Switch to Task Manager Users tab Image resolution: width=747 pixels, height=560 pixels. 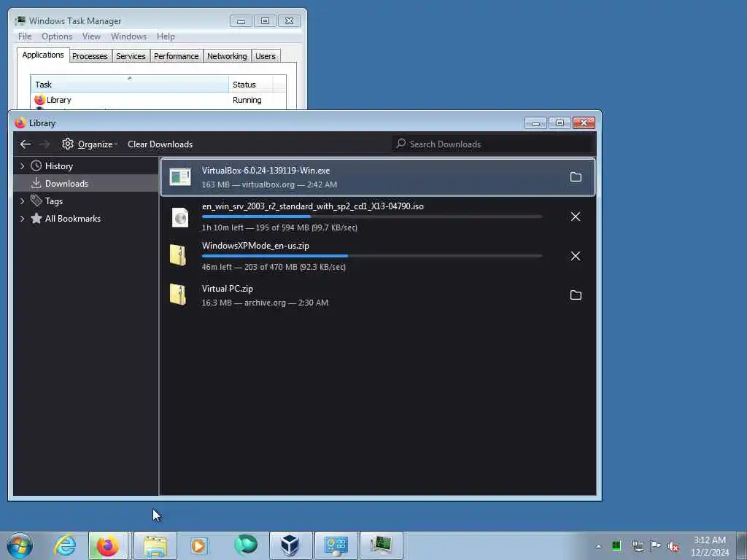[x=266, y=56]
